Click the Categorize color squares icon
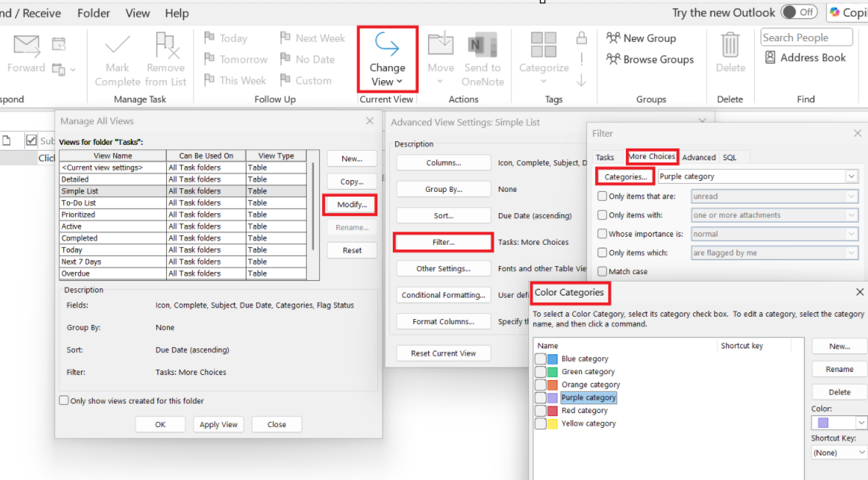 [544, 45]
